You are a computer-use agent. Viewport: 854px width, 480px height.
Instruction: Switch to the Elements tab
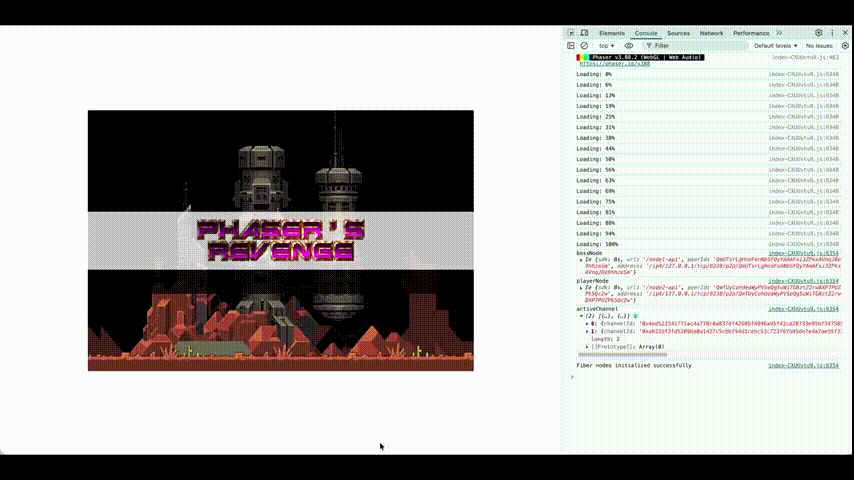[x=612, y=33]
